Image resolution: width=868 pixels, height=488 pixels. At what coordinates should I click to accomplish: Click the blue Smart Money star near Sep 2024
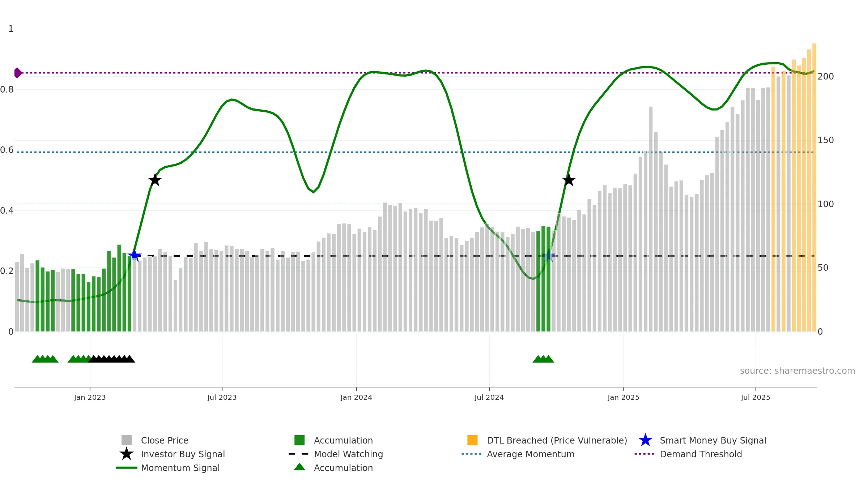549,256
